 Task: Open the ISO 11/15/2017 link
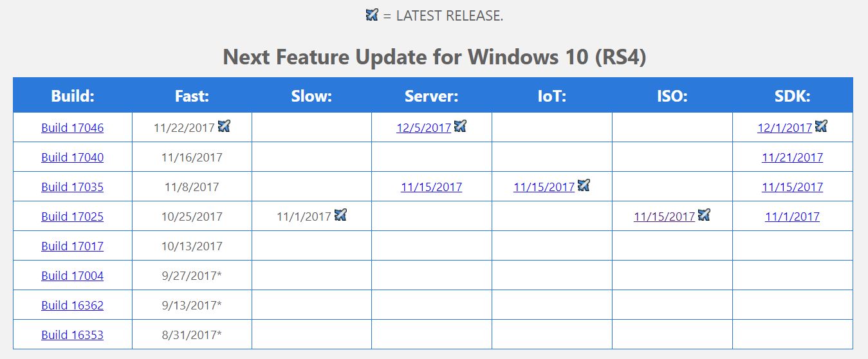tap(664, 216)
